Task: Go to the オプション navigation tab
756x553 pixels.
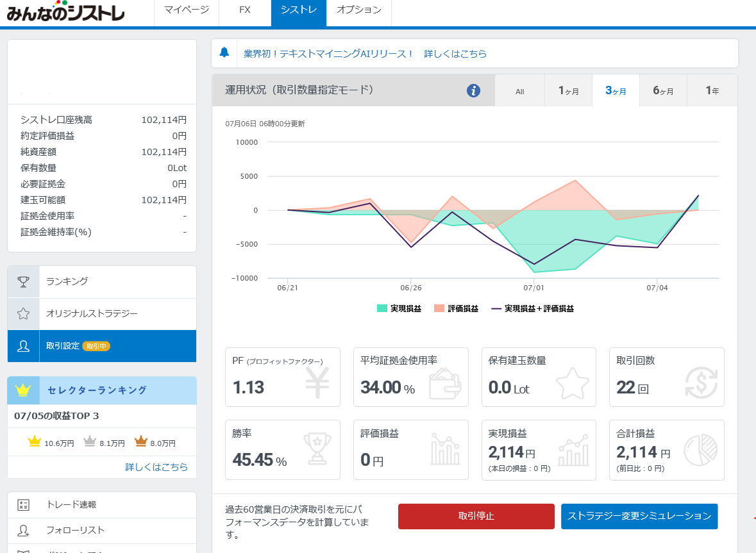Action: [358, 10]
